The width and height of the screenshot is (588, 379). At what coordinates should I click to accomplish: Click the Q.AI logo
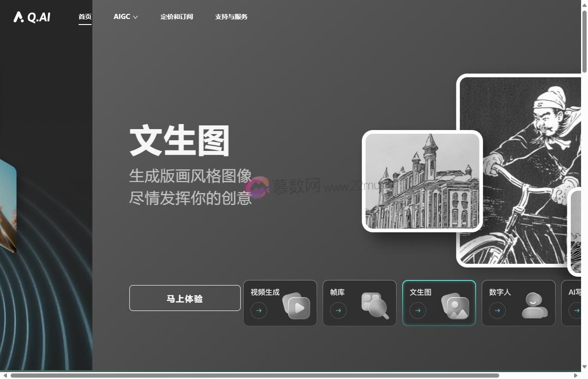[32, 17]
